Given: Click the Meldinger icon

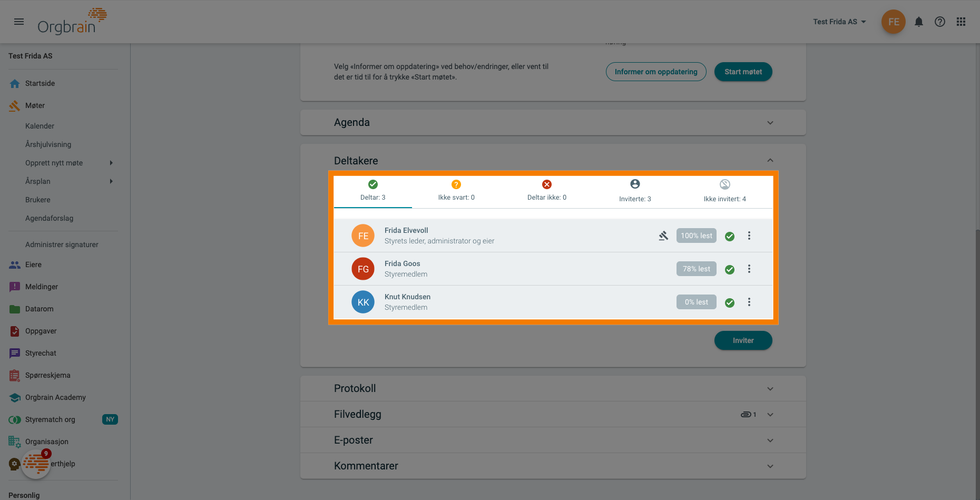Looking at the screenshot, I should point(15,287).
